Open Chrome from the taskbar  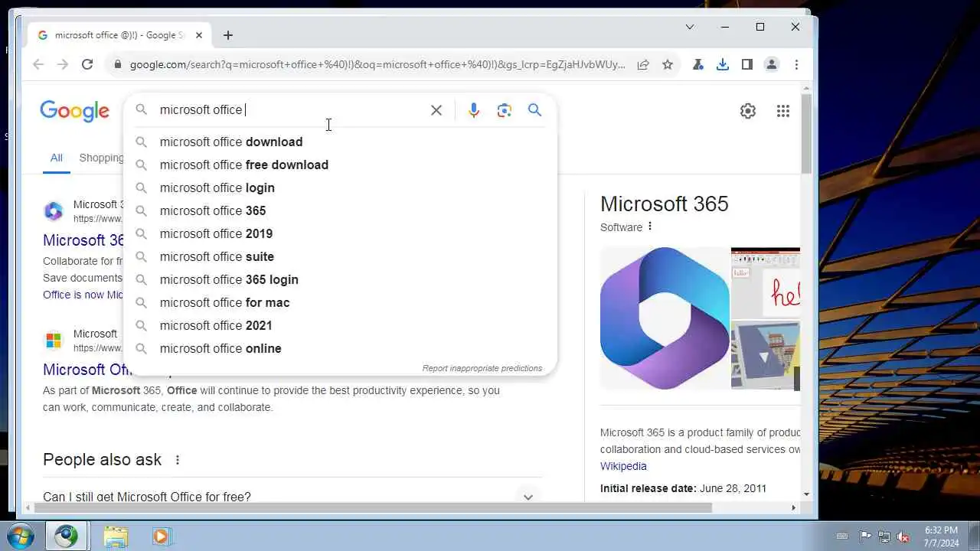click(66, 536)
